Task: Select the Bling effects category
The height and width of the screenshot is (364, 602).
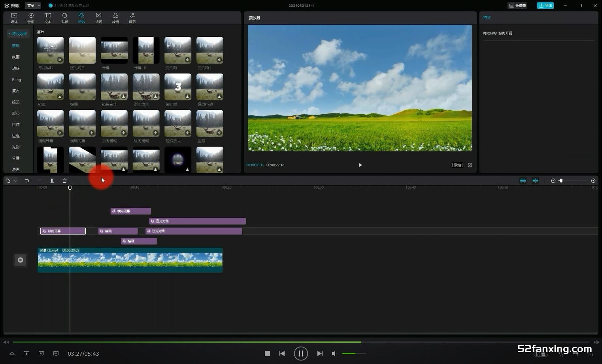Action: point(16,79)
